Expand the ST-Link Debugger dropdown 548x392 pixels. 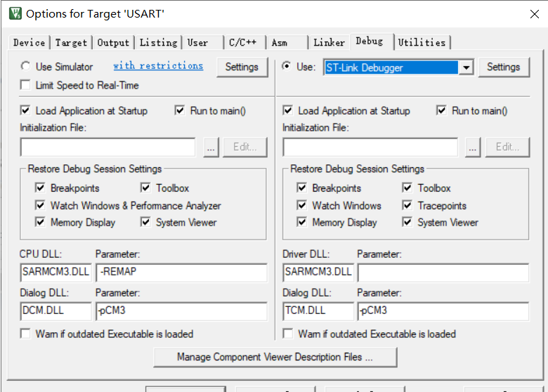click(467, 67)
